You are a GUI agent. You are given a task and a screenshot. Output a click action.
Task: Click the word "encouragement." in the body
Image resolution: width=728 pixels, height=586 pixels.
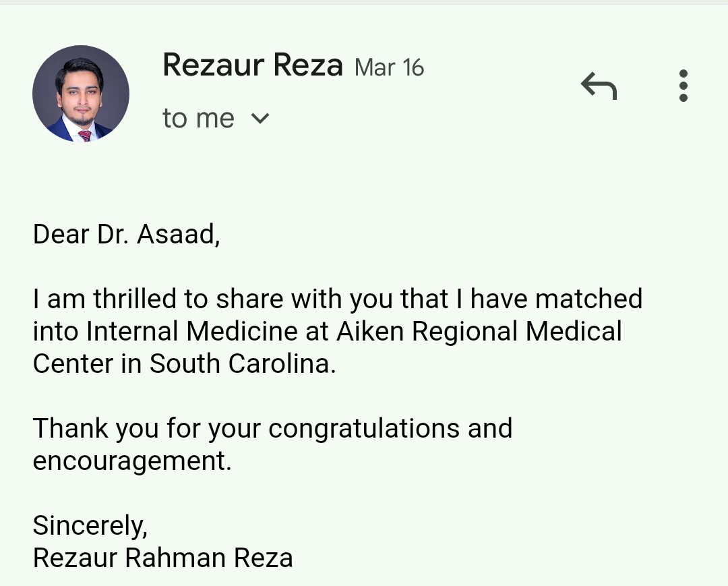132,461
